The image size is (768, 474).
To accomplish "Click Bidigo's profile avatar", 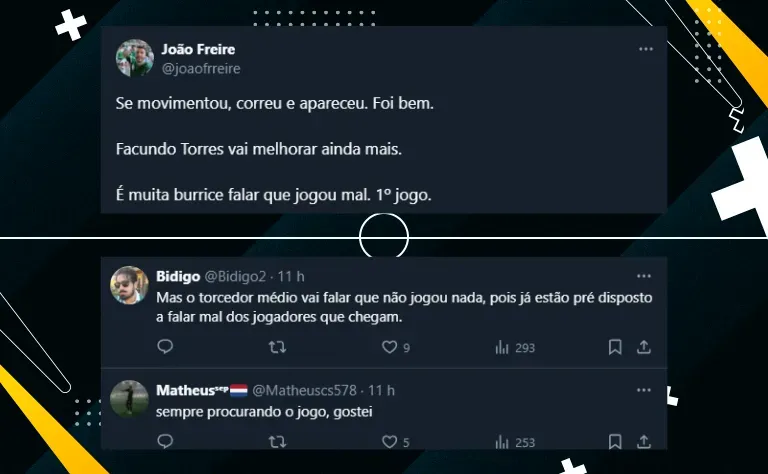I will click(129, 285).
